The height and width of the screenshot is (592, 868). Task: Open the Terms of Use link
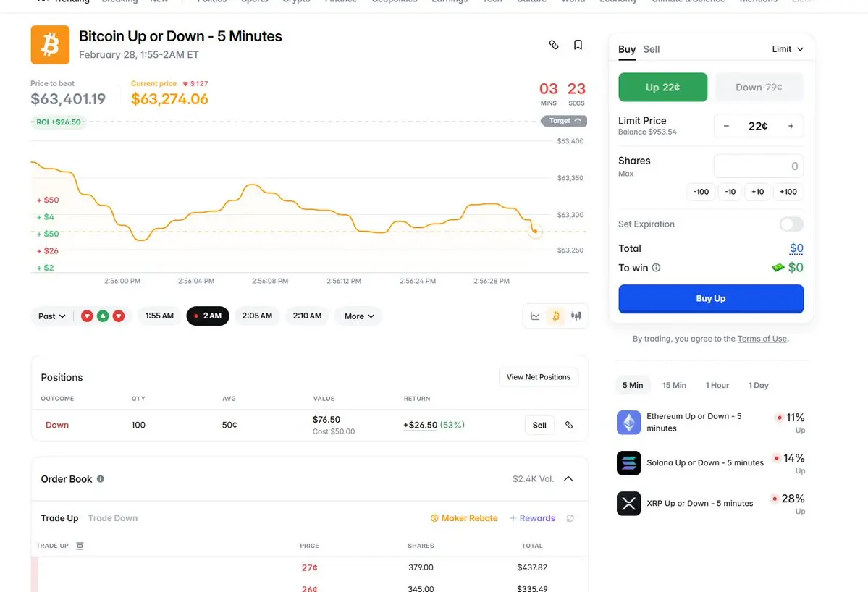point(762,339)
